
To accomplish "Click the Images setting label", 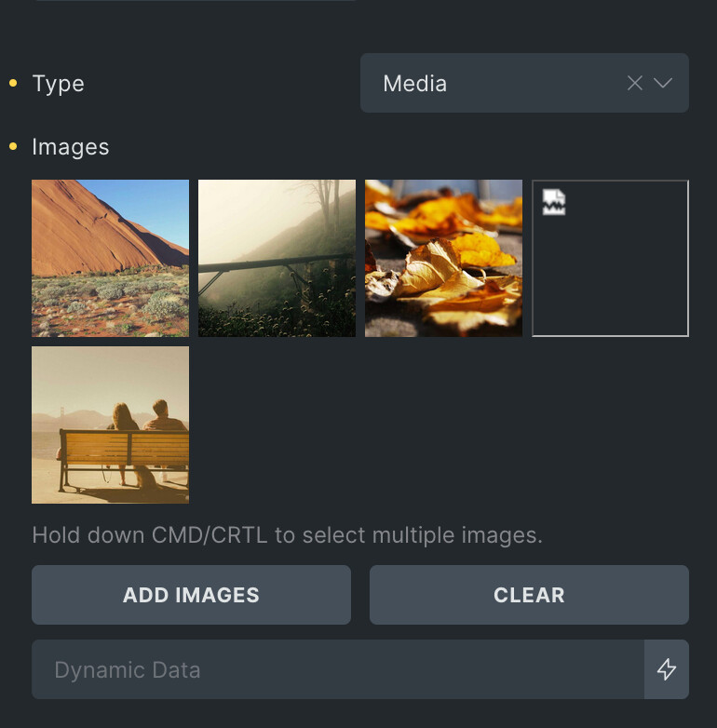I will coord(71,147).
